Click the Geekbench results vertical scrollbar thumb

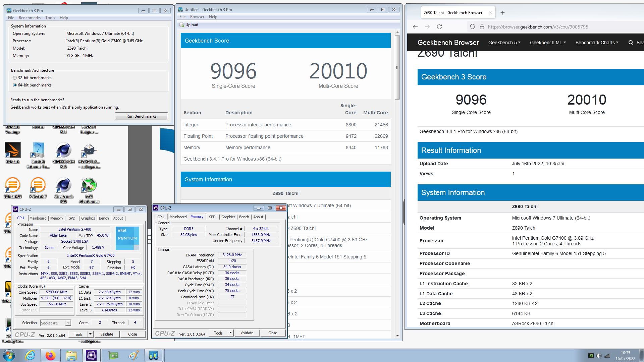click(x=397, y=67)
